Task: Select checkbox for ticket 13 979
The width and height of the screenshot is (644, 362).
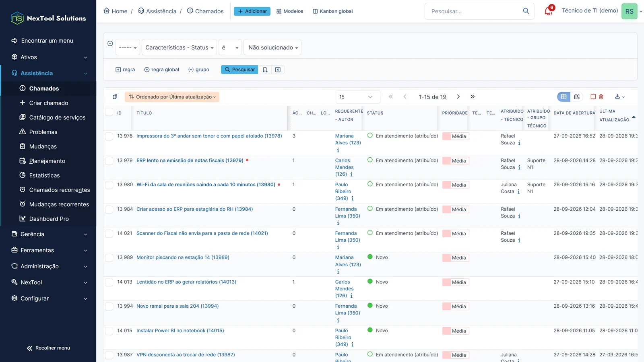Action: click(x=109, y=161)
